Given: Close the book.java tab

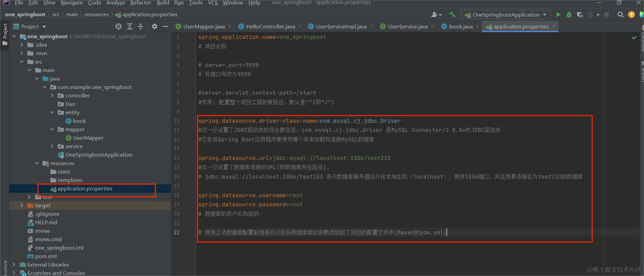Looking at the screenshot, I should [478, 26].
